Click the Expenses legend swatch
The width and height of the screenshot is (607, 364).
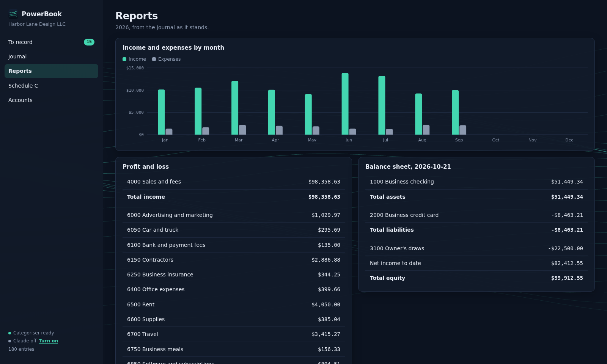tap(154, 59)
